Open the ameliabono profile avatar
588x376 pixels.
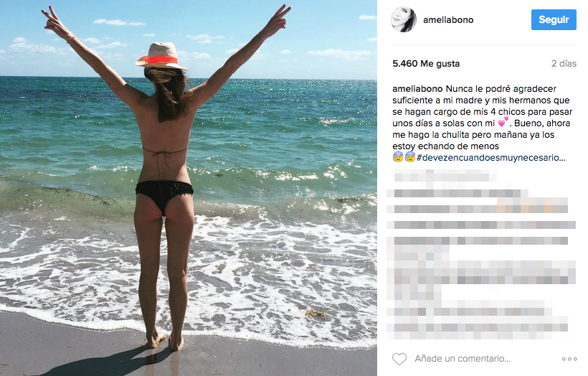pyautogui.click(x=404, y=19)
